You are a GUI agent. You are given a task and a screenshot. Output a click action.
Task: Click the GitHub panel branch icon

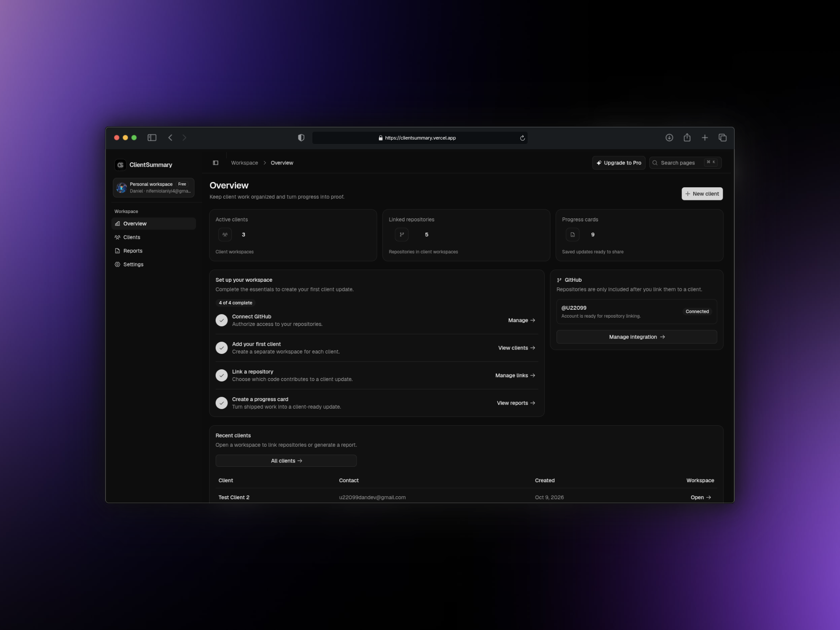[559, 280]
